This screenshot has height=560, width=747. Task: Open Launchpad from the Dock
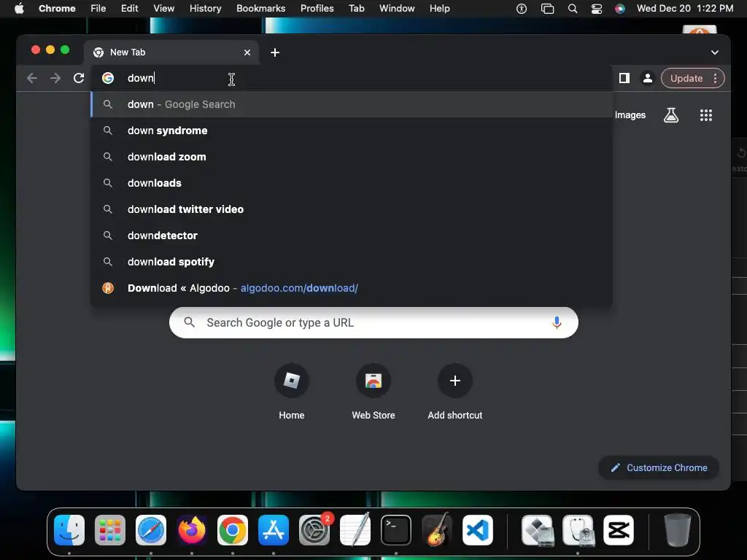(110, 530)
